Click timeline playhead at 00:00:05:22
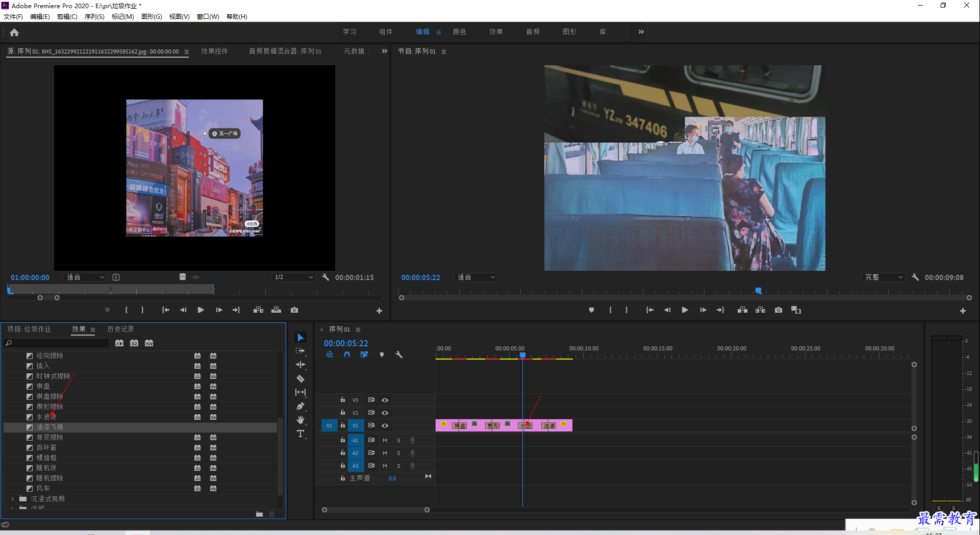The height and width of the screenshot is (535, 980). (x=522, y=355)
